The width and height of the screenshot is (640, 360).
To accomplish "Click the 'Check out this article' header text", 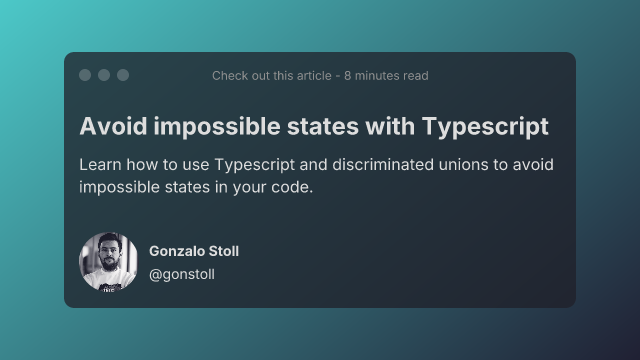I will 271,76.
